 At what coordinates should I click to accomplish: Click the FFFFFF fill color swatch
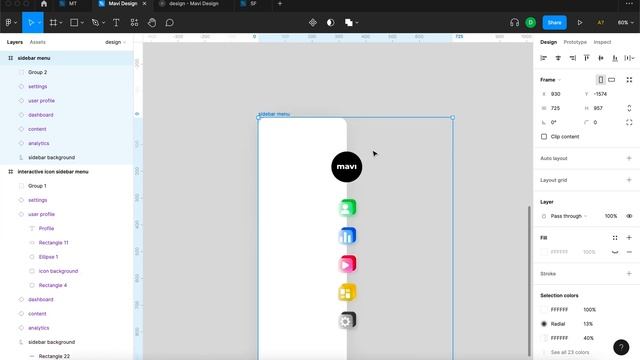click(544, 252)
